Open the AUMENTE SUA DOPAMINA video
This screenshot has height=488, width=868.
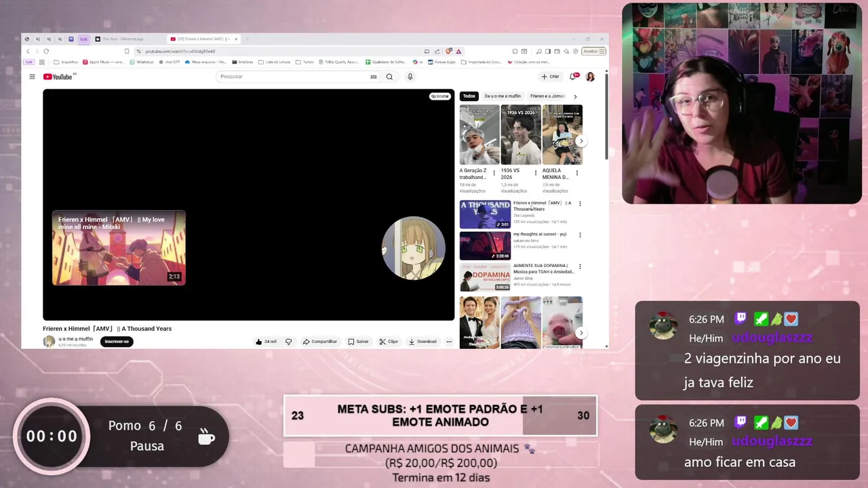click(x=485, y=277)
